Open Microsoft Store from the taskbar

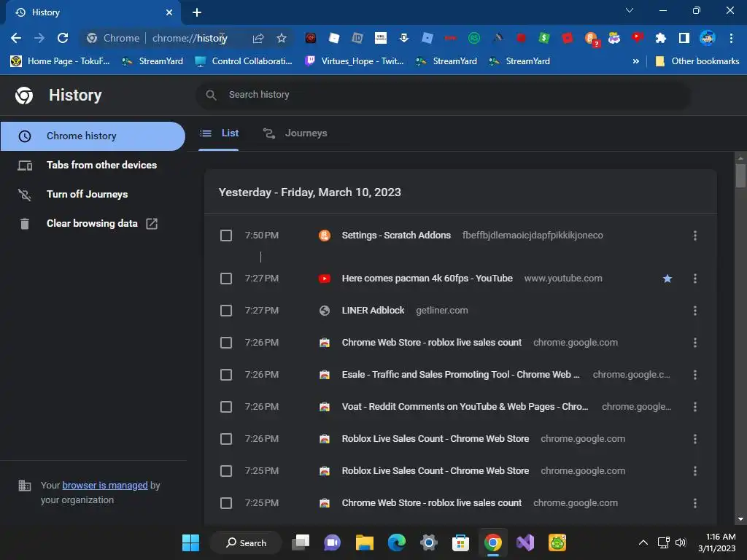pos(461,542)
